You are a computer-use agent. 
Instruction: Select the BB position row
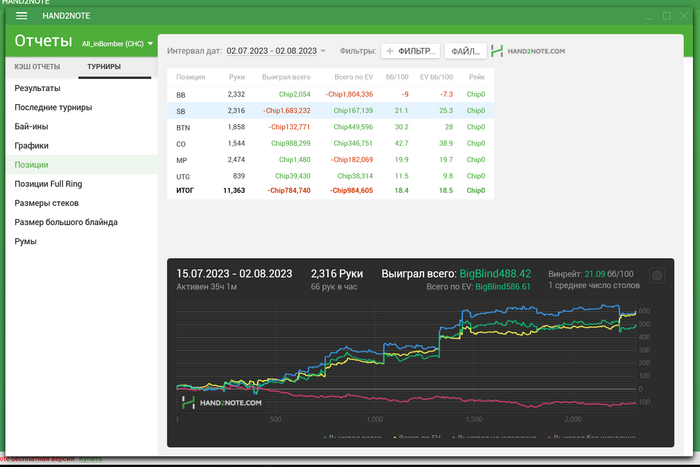click(330, 94)
